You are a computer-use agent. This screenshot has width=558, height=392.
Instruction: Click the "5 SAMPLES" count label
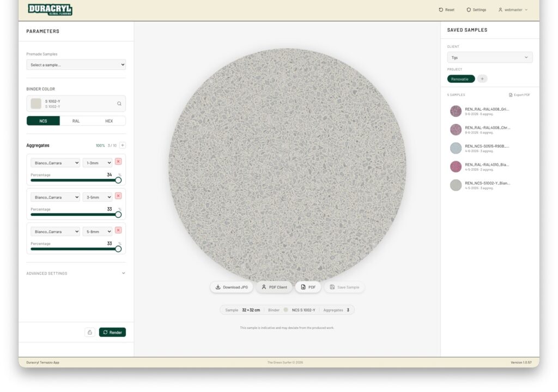pyautogui.click(x=456, y=95)
